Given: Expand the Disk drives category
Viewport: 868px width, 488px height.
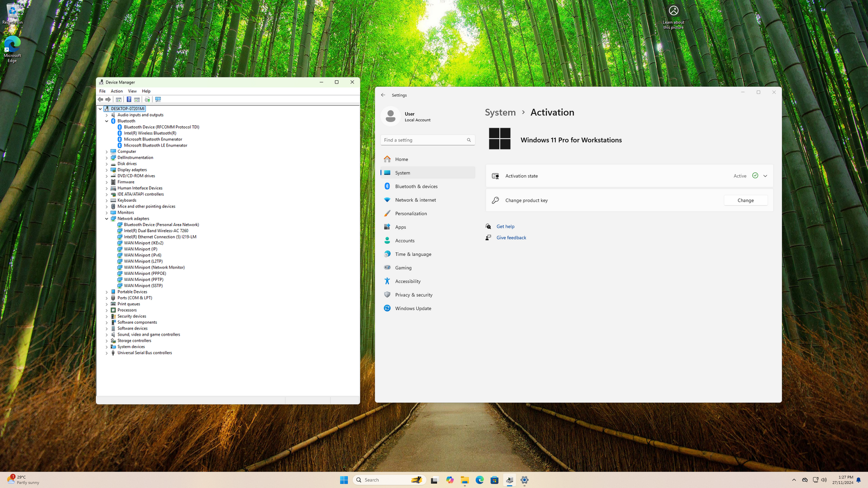Looking at the screenshot, I should coord(107,164).
